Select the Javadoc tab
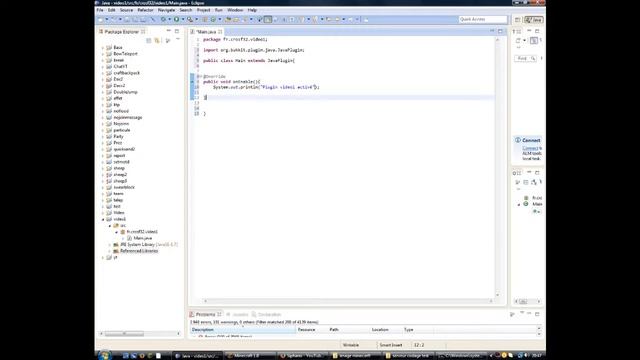 point(237,314)
